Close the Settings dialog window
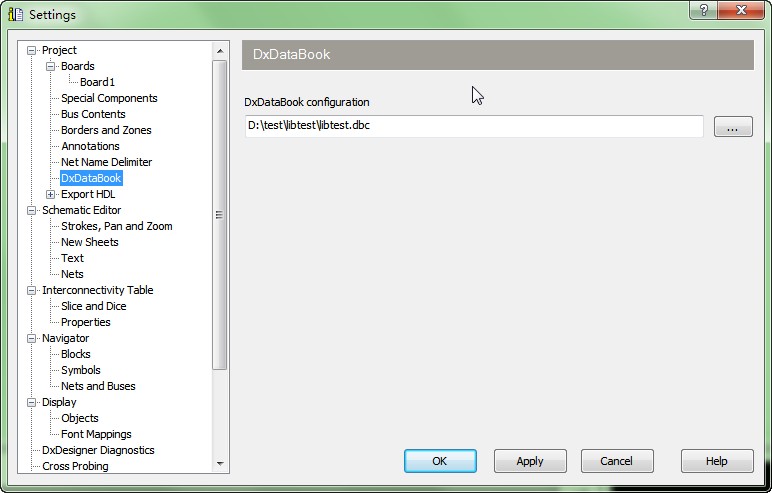This screenshot has width=772, height=493. click(x=741, y=10)
